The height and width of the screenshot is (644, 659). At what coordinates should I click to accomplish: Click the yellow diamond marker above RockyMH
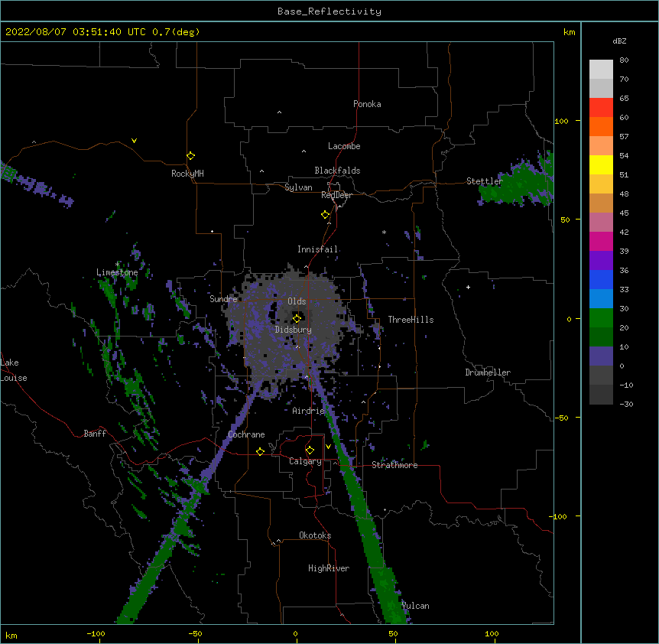pos(190,156)
